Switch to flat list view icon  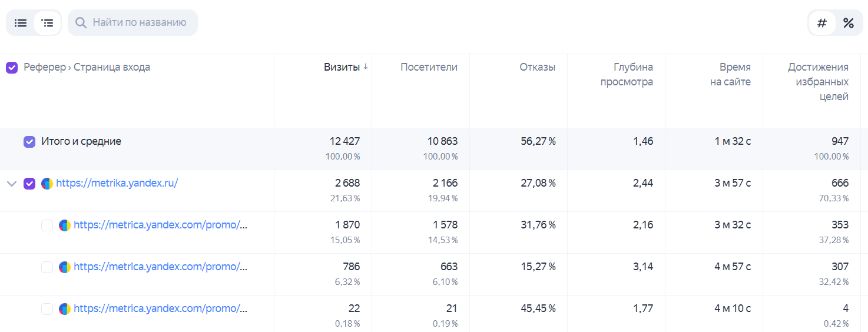pos(21,23)
